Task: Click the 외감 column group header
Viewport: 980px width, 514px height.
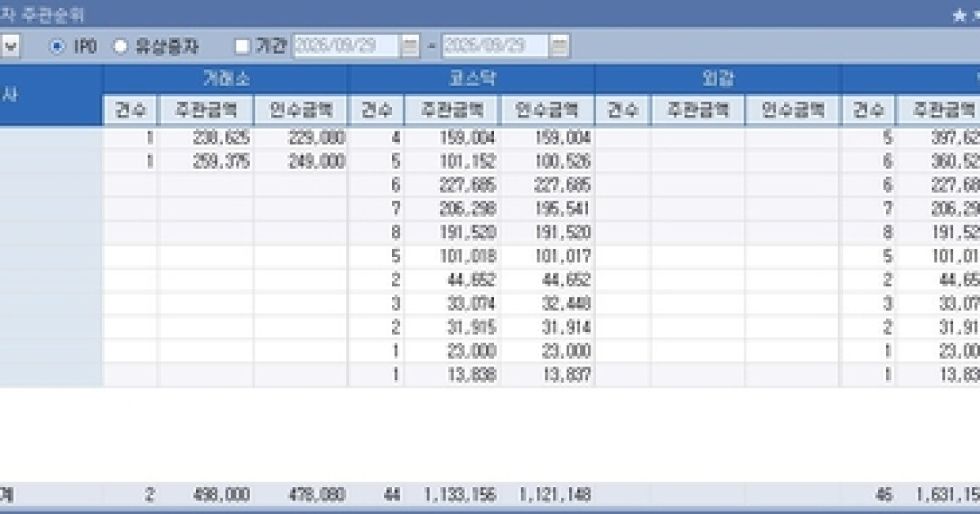Action: click(718, 80)
